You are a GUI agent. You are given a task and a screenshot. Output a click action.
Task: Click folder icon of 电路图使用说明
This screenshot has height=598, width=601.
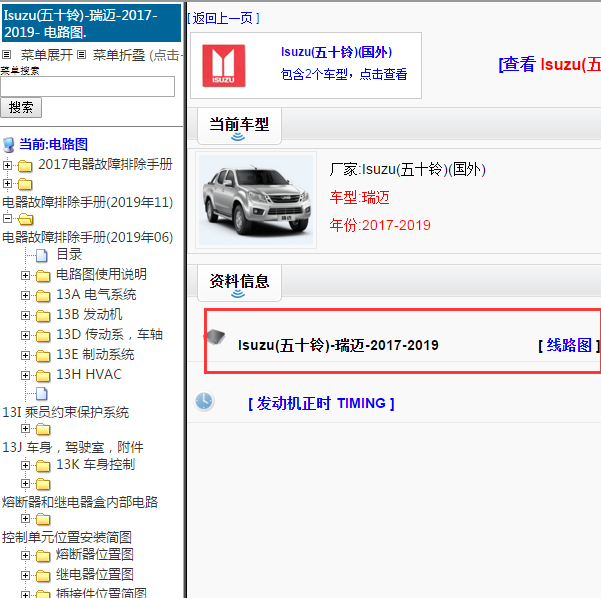click(x=43, y=276)
